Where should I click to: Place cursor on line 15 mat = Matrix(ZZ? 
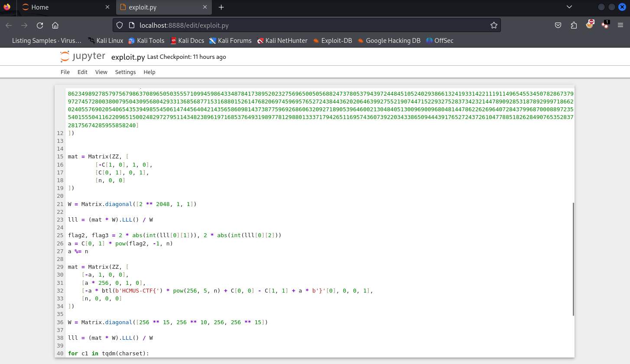[x=98, y=157]
